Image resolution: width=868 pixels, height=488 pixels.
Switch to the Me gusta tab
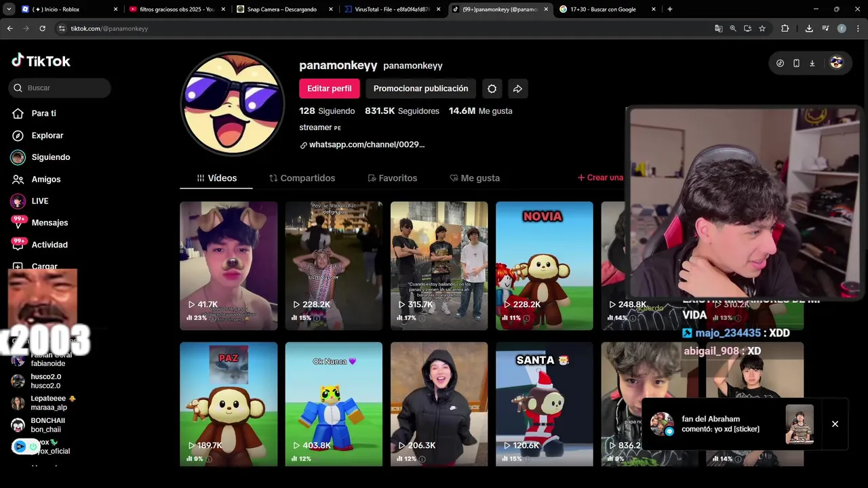tap(475, 178)
